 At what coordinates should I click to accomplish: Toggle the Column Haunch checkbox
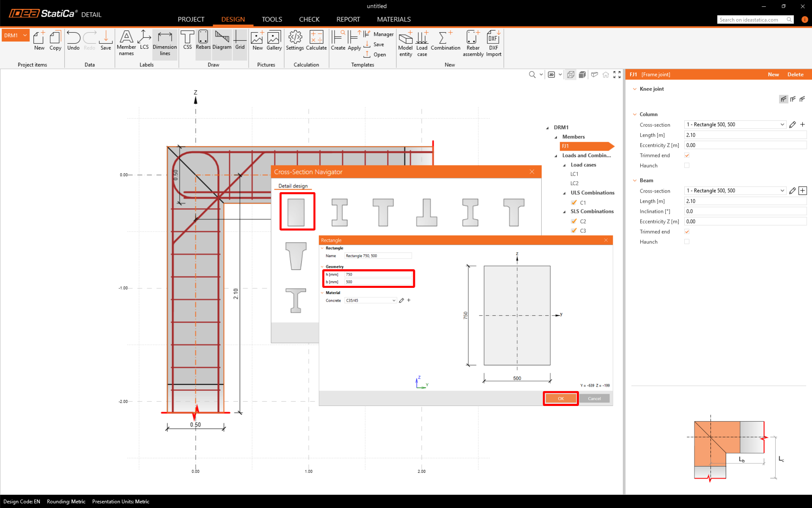tap(687, 166)
